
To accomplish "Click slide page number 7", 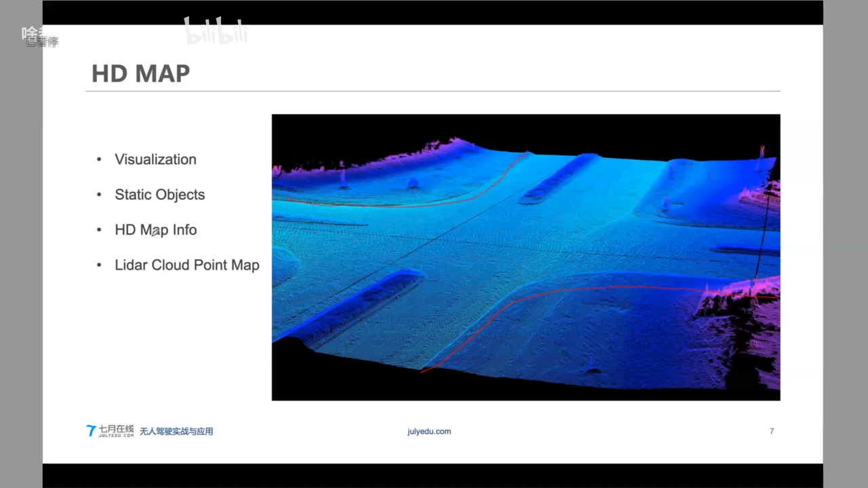I will [x=772, y=431].
